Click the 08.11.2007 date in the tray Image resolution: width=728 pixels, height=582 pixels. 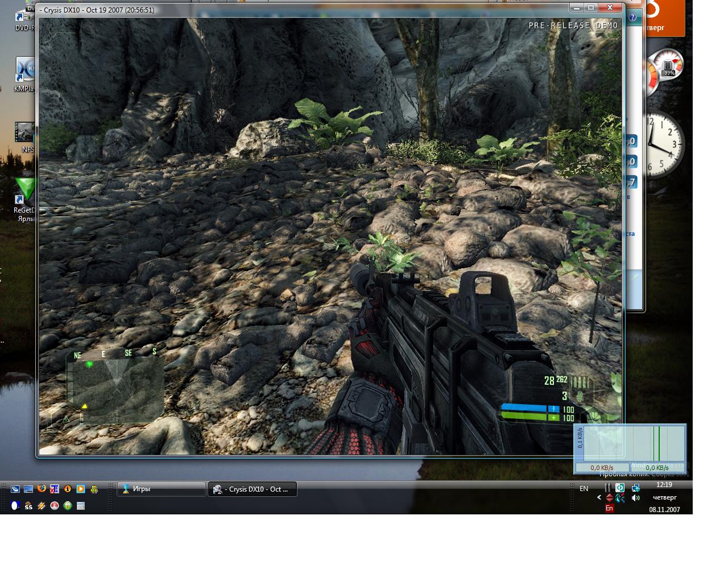[x=664, y=510]
